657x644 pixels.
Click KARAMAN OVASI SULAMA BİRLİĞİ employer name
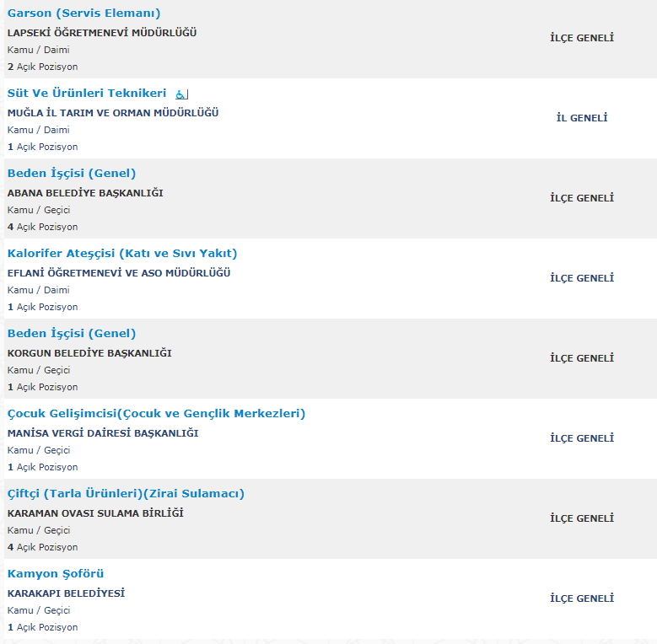(95, 513)
